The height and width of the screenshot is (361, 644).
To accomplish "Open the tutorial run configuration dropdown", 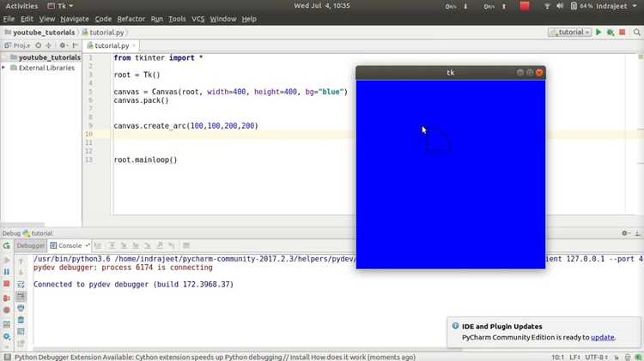I will click(569, 32).
